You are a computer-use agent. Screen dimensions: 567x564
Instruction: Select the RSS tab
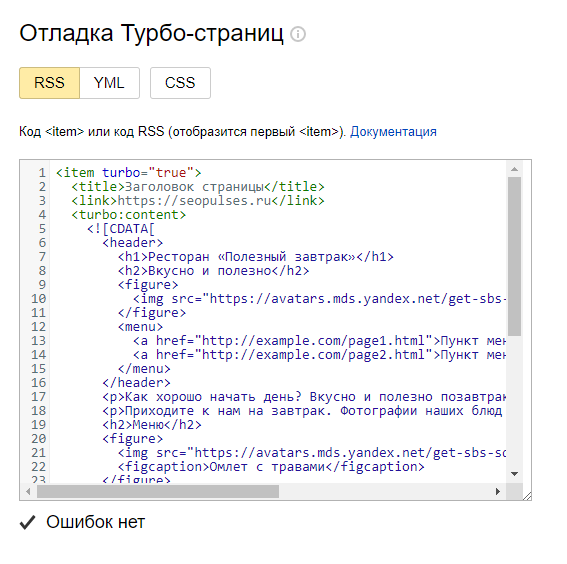50,83
